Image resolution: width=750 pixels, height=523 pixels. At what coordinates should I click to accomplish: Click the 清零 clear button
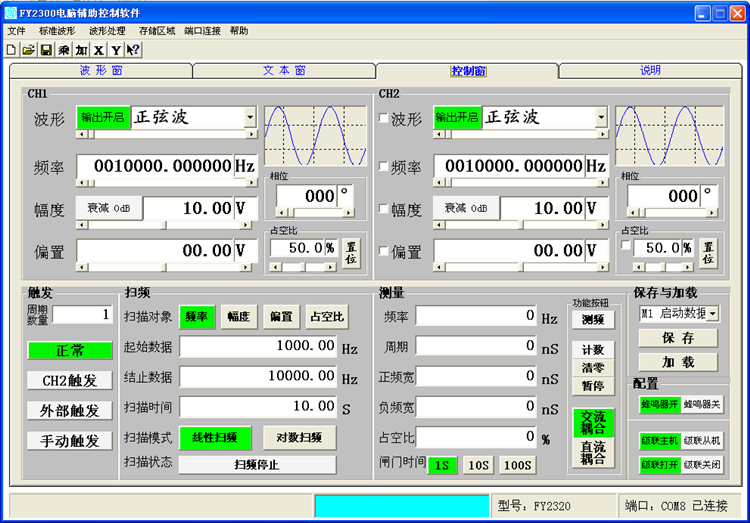click(x=593, y=368)
